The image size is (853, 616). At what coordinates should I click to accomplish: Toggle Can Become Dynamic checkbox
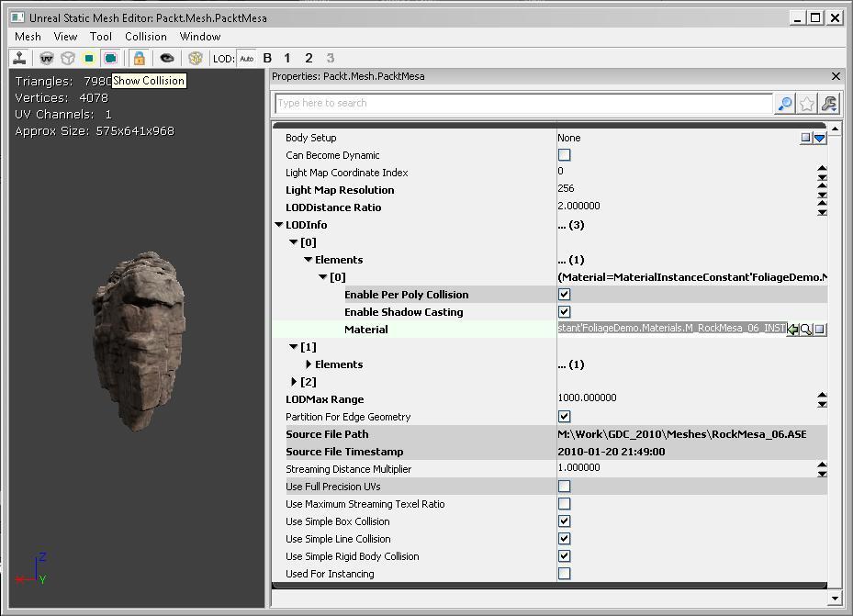pos(564,155)
